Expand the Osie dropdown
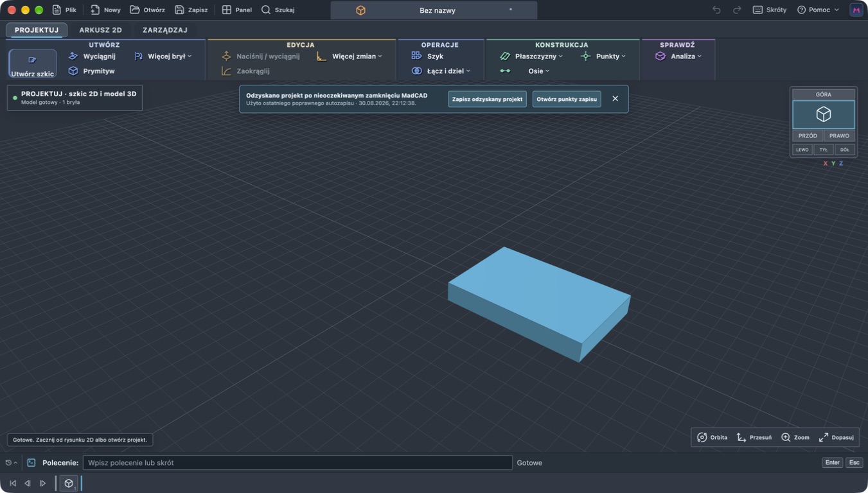 (525, 71)
